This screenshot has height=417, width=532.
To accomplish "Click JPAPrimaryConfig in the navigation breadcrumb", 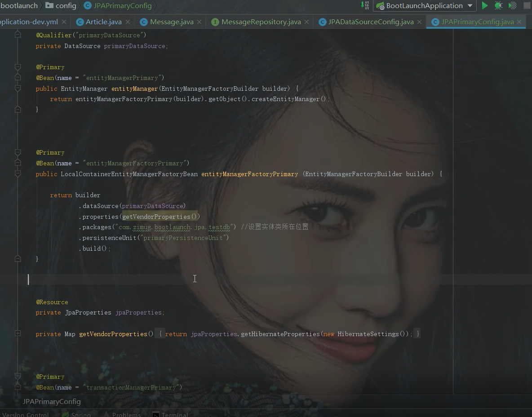I will pyautogui.click(x=123, y=5).
